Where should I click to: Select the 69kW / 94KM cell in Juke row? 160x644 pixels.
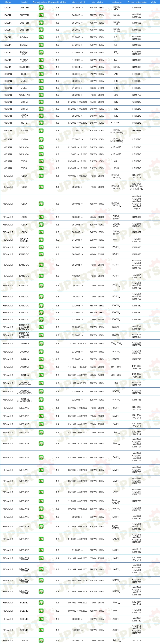97,88
